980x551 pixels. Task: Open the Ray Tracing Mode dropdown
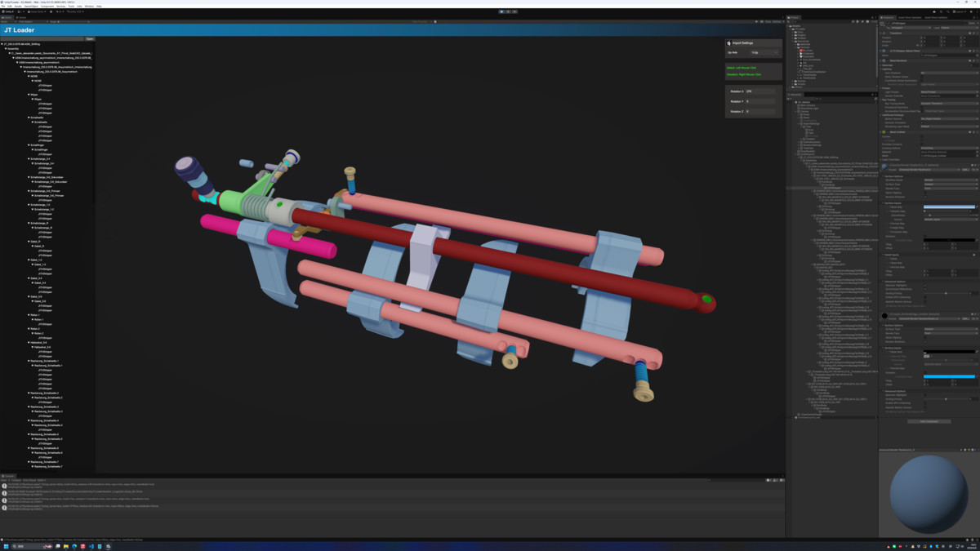point(950,104)
